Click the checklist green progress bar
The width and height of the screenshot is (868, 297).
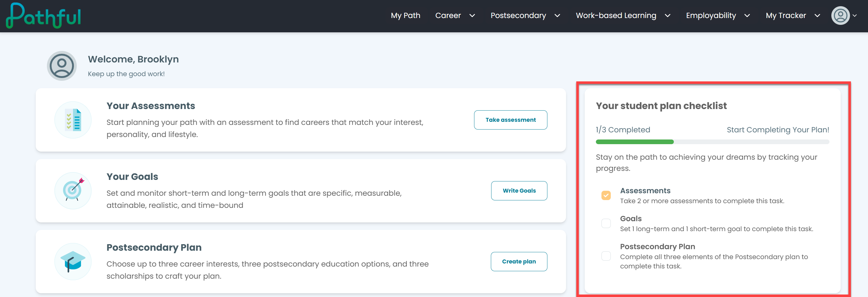pos(634,142)
